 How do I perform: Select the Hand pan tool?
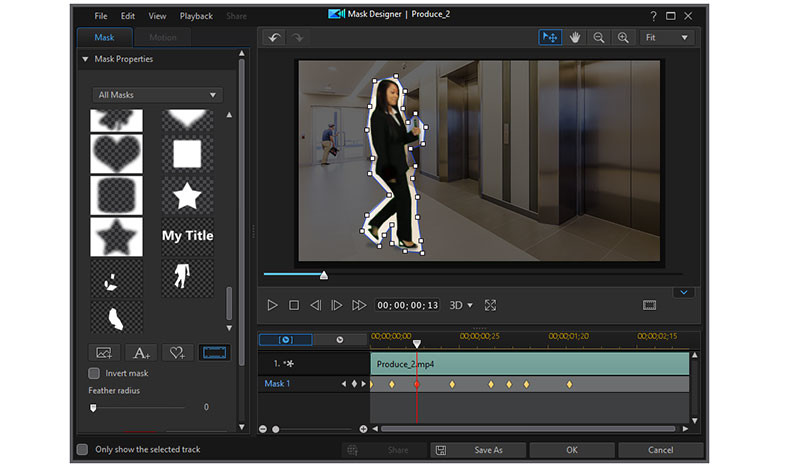(575, 37)
